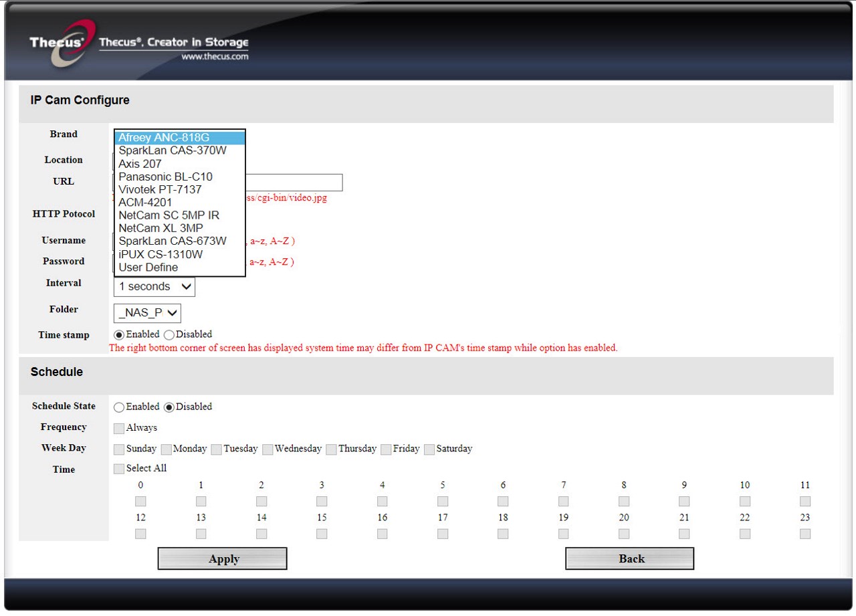Tick the hour 13 checkbox
The height and width of the screenshot is (616, 856).
tap(201, 534)
